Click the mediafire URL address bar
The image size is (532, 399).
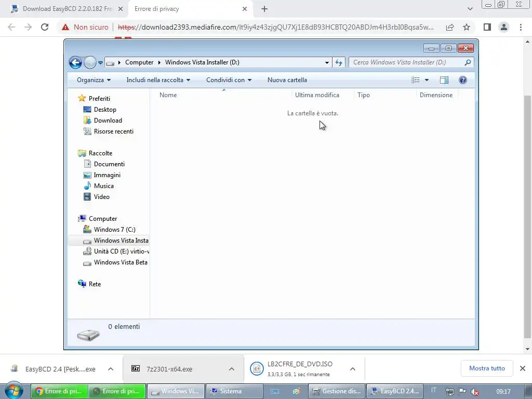275,27
